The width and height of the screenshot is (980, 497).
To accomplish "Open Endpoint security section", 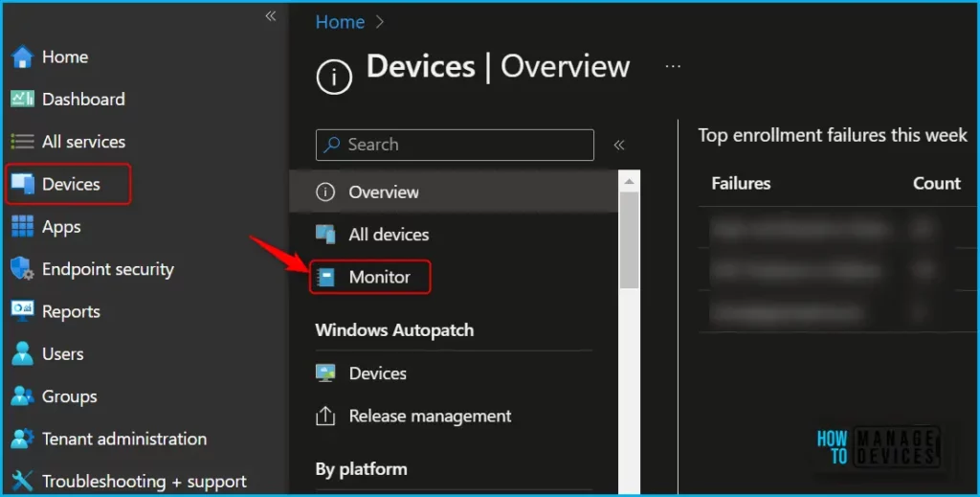I will (x=107, y=269).
